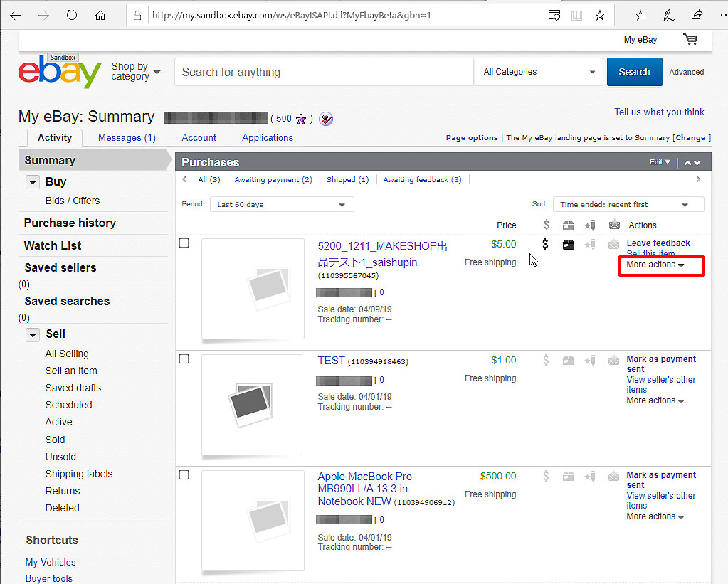This screenshot has width=728, height=584.
Task: Click the Leave feedback link
Action: click(x=658, y=243)
